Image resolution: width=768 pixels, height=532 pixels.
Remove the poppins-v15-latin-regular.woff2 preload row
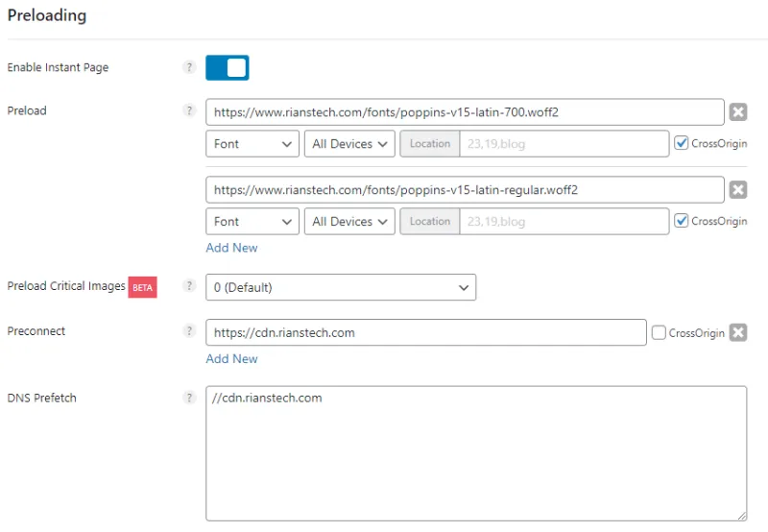coord(737,190)
